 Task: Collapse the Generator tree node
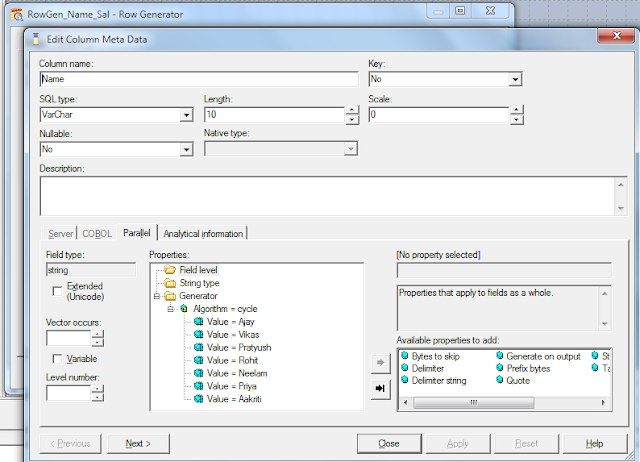coord(157,296)
